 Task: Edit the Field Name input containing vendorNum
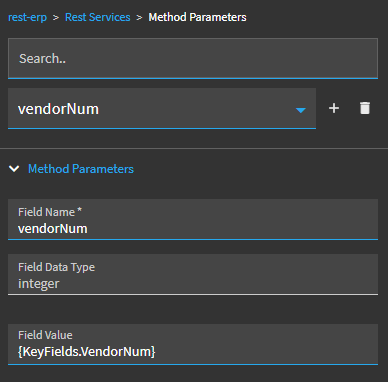tap(193, 219)
